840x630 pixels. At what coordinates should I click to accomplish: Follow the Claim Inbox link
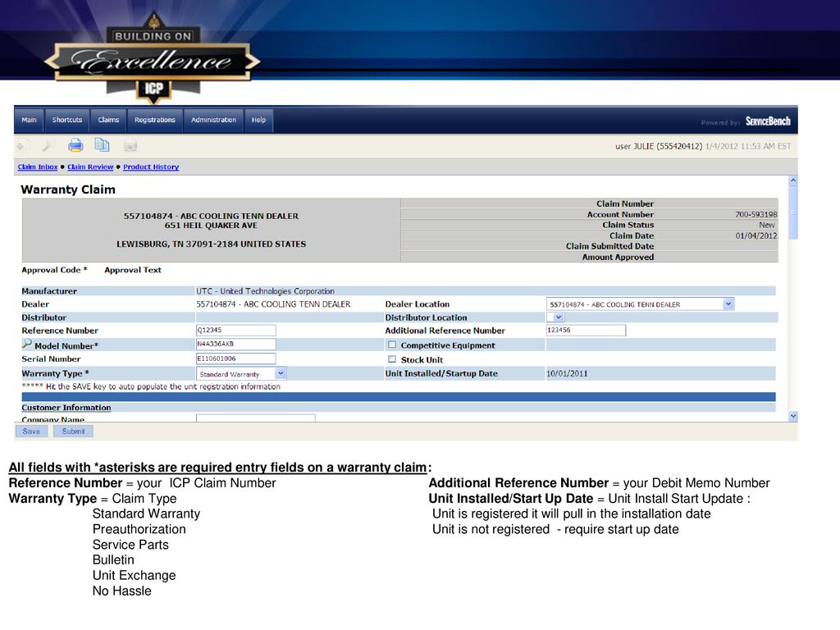pos(38,167)
